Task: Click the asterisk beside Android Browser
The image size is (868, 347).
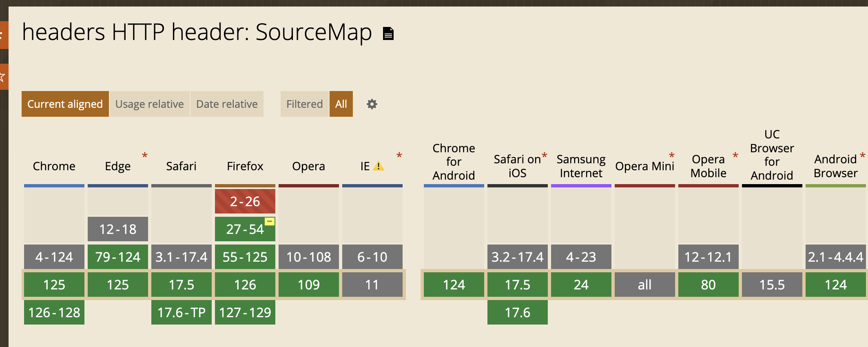Action: pyautogui.click(x=863, y=156)
